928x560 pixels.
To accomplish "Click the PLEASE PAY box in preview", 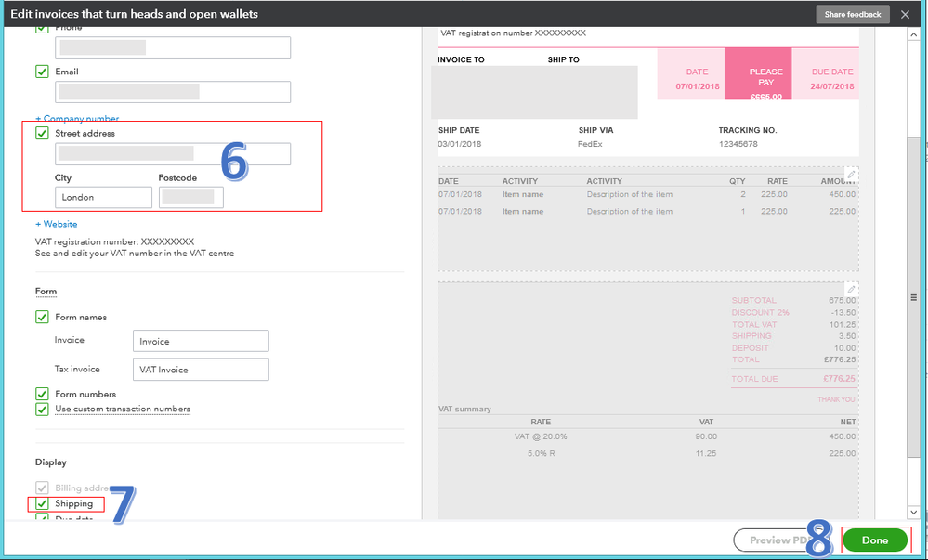I will click(758, 73).
